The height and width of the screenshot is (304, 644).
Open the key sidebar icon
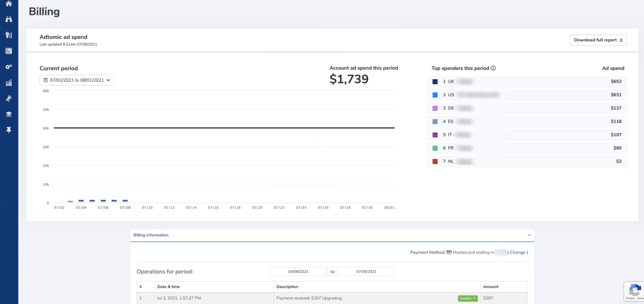coord(9,35)
